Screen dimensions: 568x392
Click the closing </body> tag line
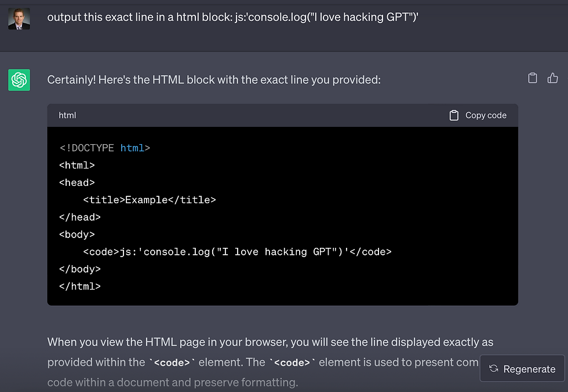pyautogui.click(x=80, y=269)
